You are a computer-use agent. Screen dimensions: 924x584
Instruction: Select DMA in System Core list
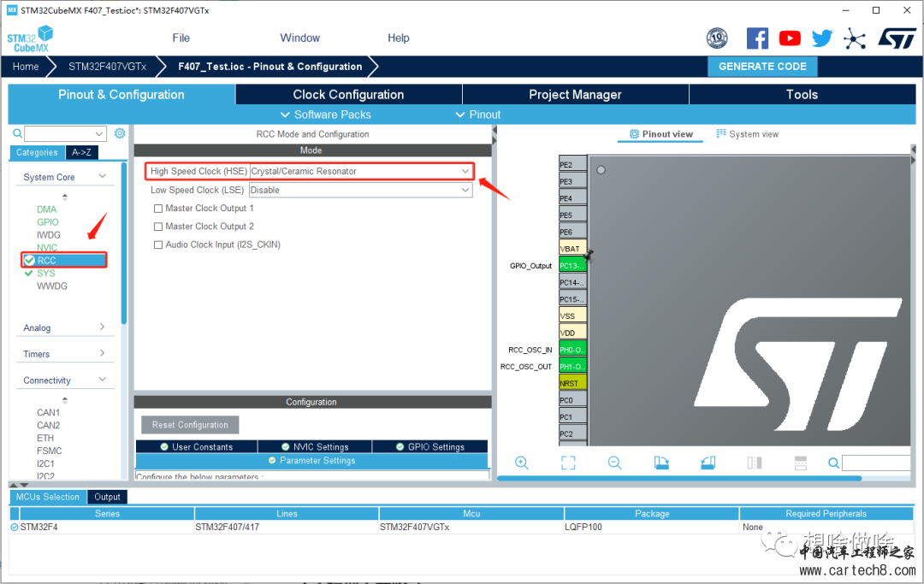pos(46,209)
